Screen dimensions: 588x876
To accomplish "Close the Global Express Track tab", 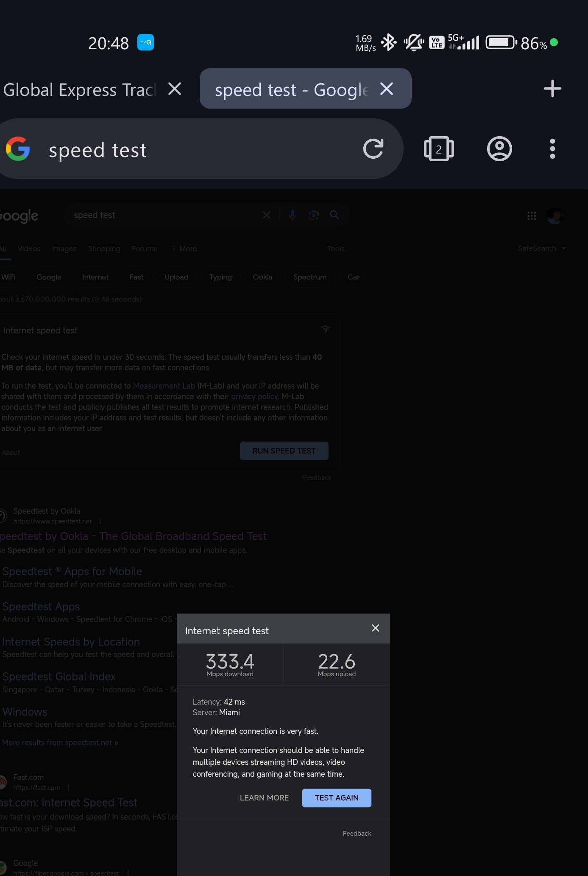I will [175, 89].
